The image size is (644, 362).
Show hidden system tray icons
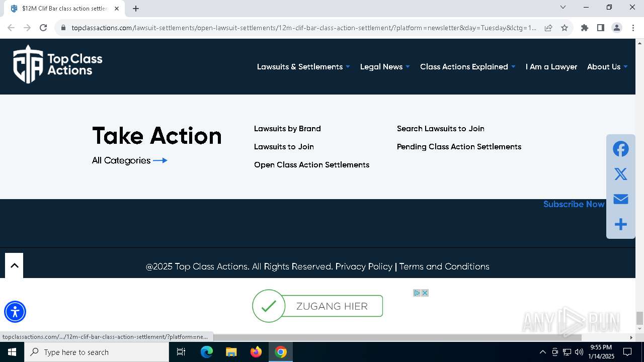[x=542, y=352]
